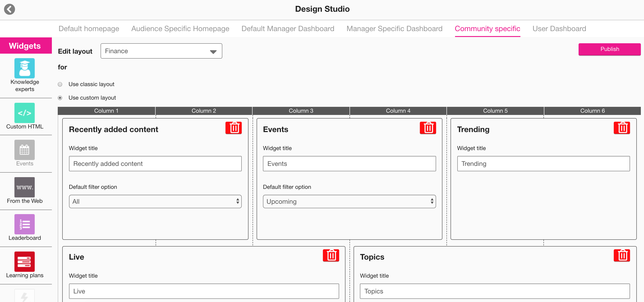Go to Manager Specific Dashboard tab
This screenshot has height=302, width=644.
(x=394, y=29)
